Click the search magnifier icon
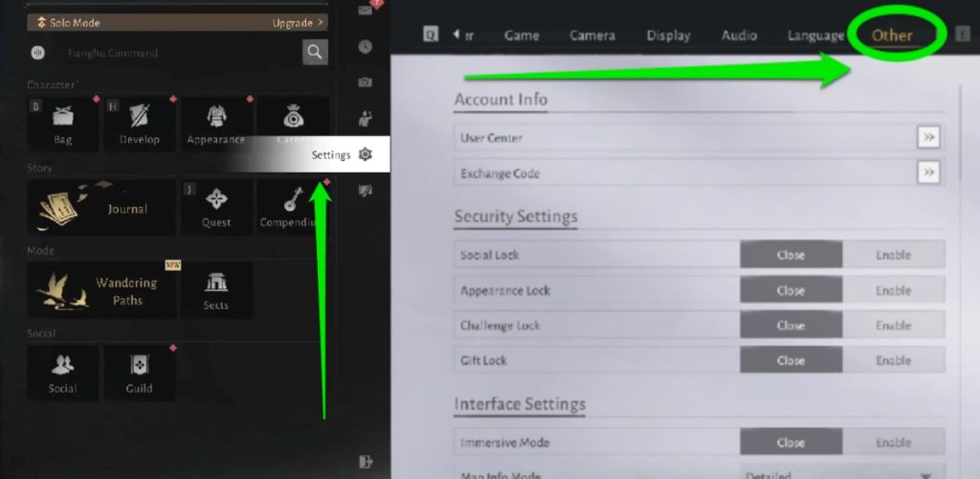 coord(315,53)
